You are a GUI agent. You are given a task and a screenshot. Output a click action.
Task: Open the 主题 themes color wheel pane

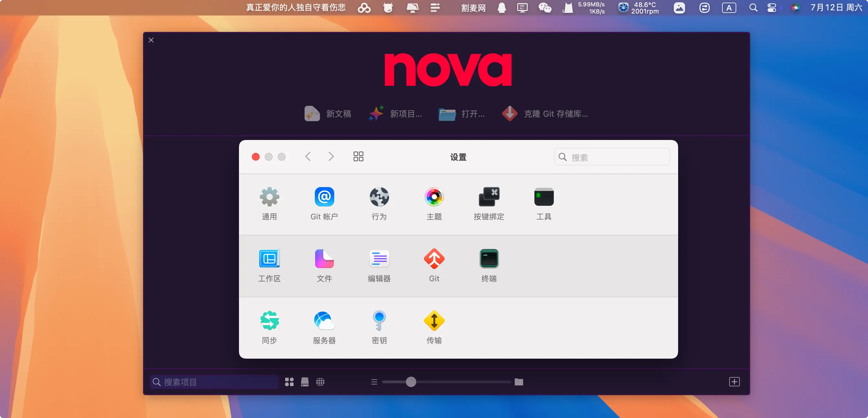[434, 197]
